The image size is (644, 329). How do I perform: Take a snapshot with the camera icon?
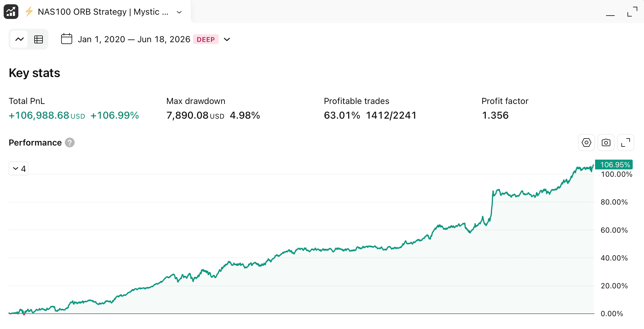pos(606,142)
